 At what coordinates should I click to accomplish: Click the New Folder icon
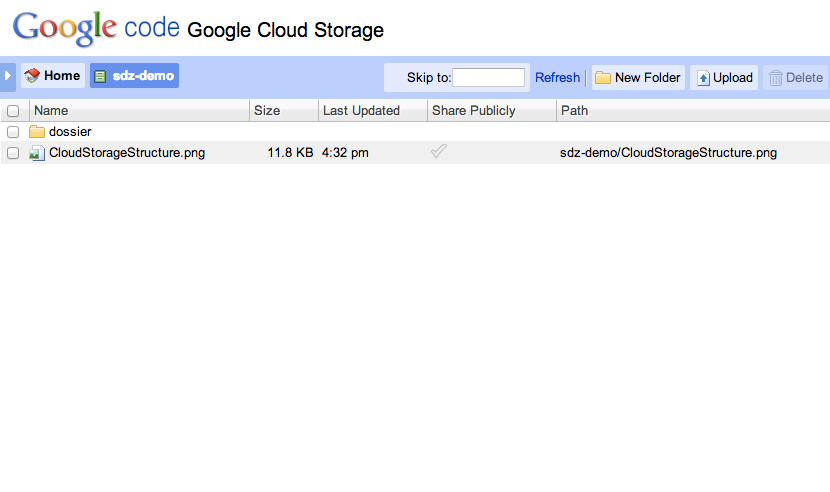[603, 78]
